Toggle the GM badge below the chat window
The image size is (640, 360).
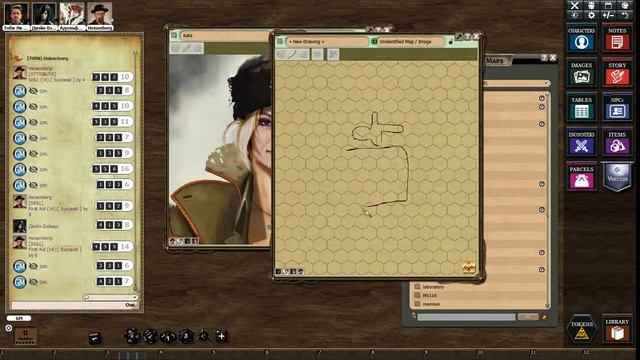(19, 318)
